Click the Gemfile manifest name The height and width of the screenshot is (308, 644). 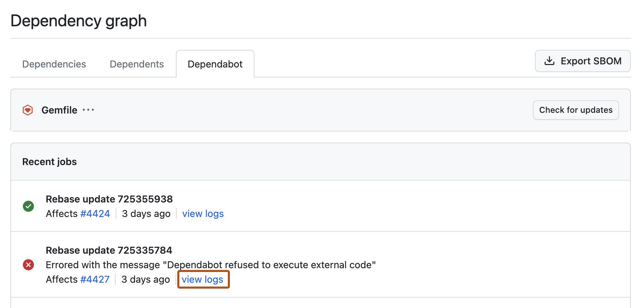click(x=59, y=110)
